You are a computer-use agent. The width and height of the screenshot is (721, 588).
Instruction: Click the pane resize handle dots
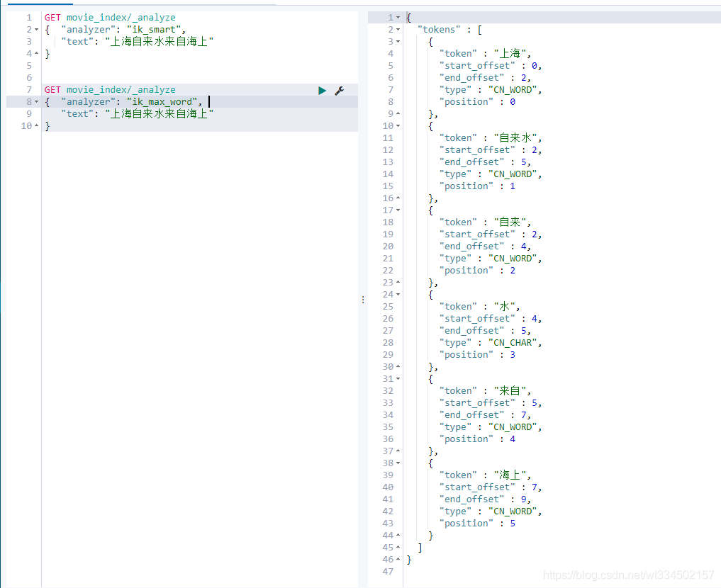click(363, 300)
